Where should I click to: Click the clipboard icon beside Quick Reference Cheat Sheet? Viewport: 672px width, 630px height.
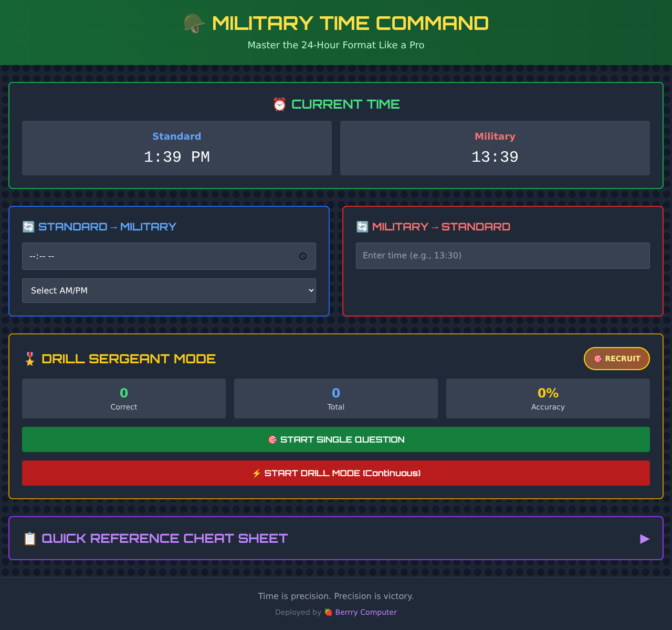click(30, 538)
